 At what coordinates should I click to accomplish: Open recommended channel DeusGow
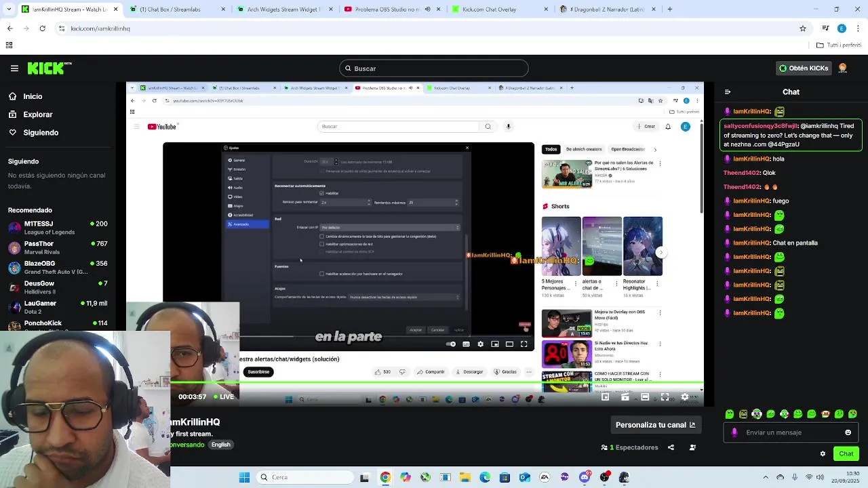coord(58,287)
